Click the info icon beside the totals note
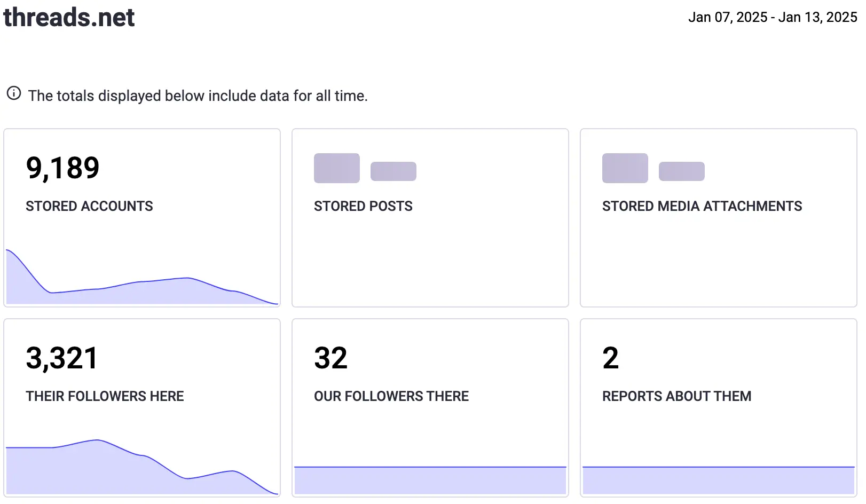Screen dimensions: 866x504 pos(13,94)
